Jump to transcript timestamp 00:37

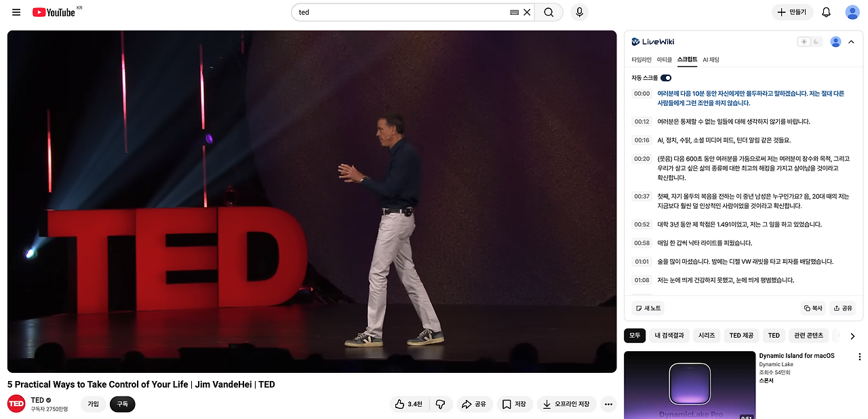642,197
